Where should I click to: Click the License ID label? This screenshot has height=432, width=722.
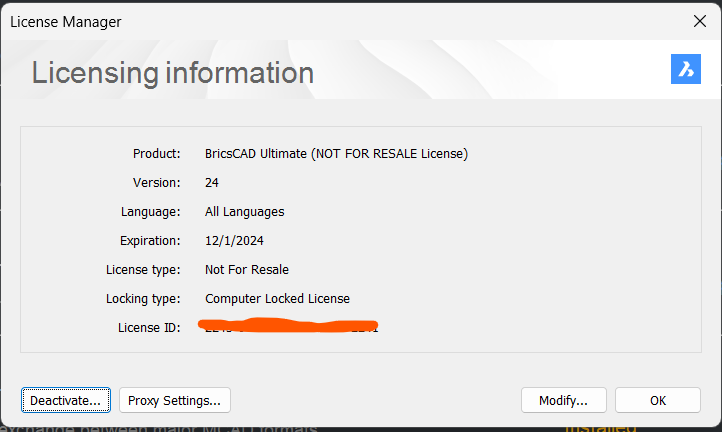(149, 327)
